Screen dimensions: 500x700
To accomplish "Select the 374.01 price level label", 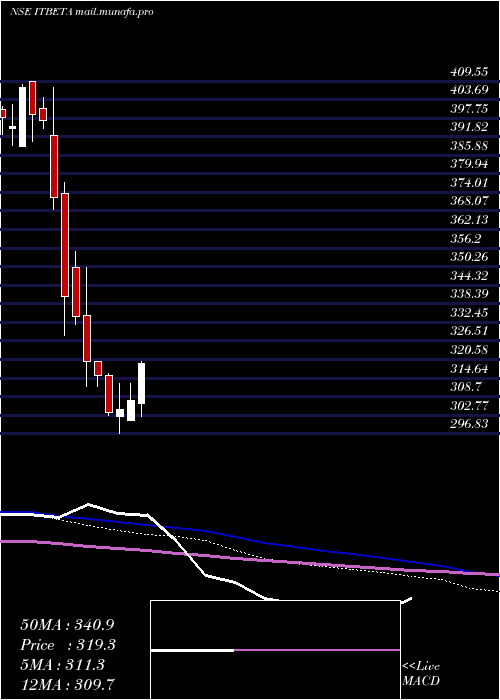I will click(468, 183).
